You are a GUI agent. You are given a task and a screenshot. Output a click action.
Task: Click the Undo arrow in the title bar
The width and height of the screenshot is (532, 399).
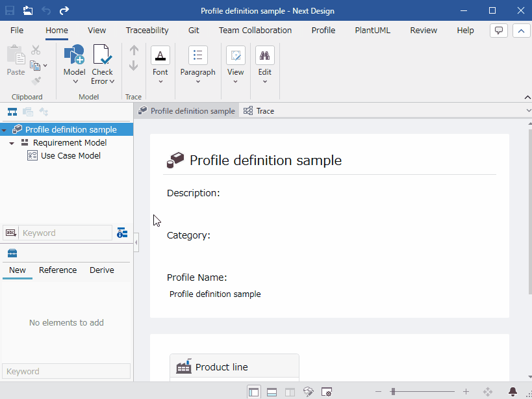point(46,10)
